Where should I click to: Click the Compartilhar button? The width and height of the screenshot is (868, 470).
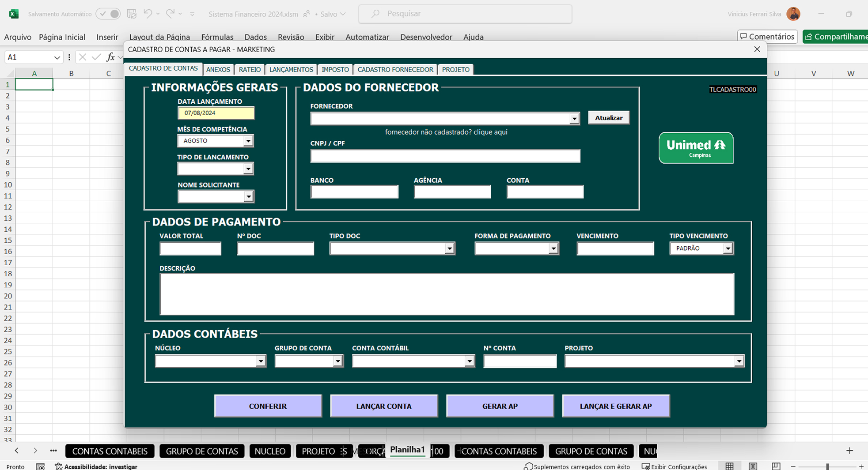(835, 37)
